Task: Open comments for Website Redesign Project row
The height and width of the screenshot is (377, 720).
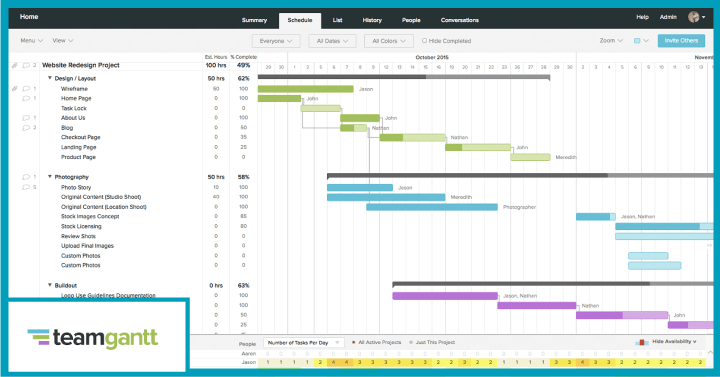Action: pyautogui.click(x=26, y=66)
